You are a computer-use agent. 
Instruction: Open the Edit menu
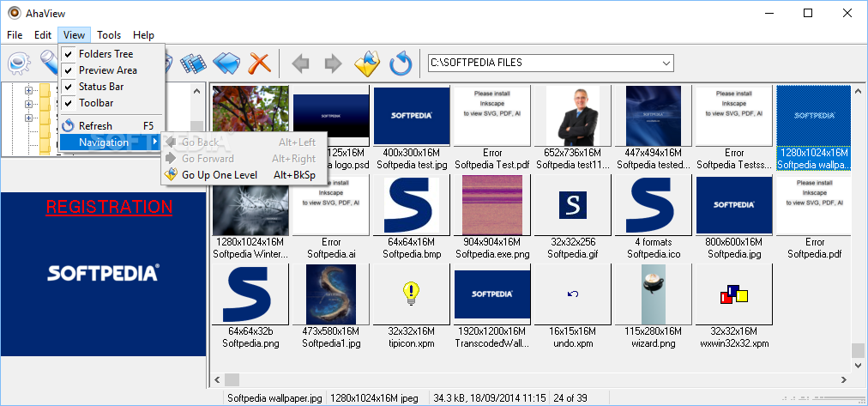[43, 35]
